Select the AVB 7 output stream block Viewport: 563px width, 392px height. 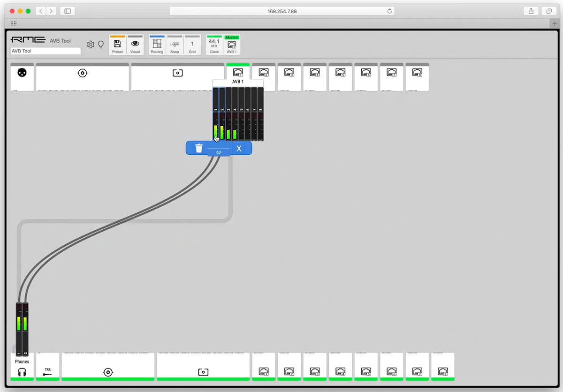(417, 366)
